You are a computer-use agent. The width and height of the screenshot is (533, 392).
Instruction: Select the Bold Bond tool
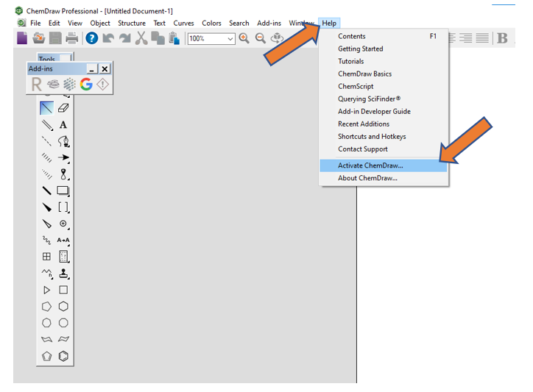tap(47, 190)
